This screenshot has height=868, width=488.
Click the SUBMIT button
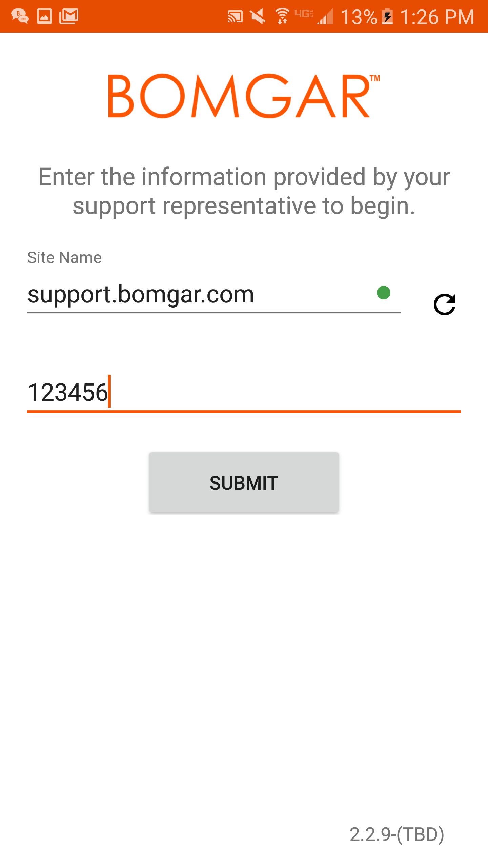tap(244, 482)
